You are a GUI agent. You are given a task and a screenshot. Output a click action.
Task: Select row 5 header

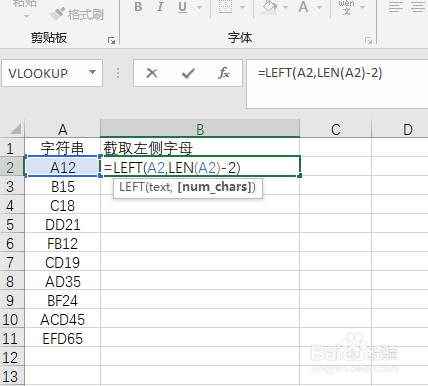(11, 224)
